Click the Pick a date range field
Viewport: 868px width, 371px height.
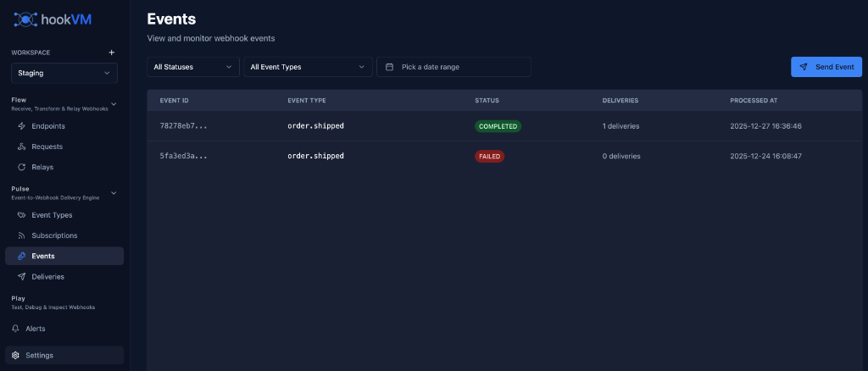[453, 67]
